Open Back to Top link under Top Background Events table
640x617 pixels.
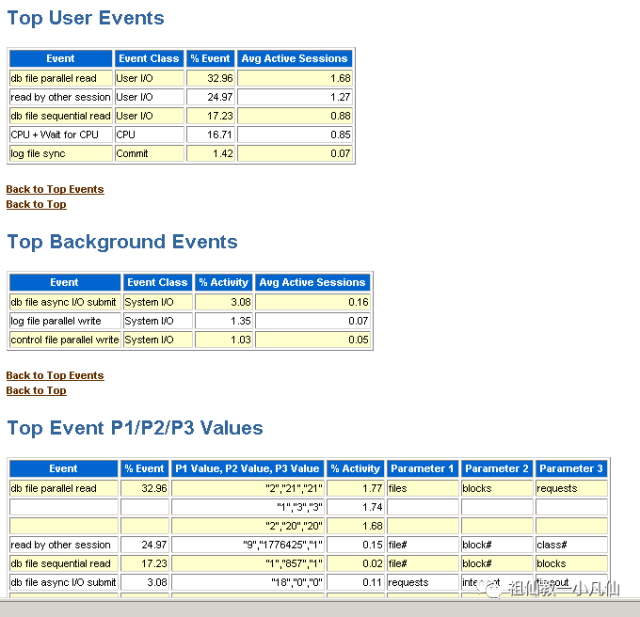[x=36, y=391]
